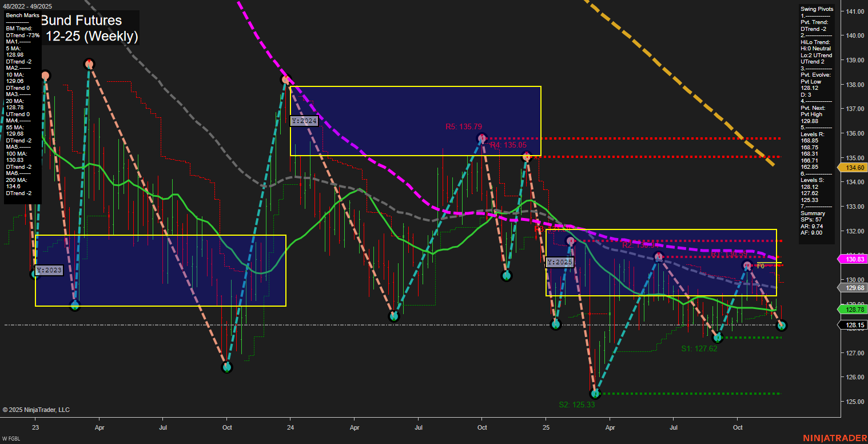
Task: Click the '138.00' price axis label
Action: tap(855, 85)
